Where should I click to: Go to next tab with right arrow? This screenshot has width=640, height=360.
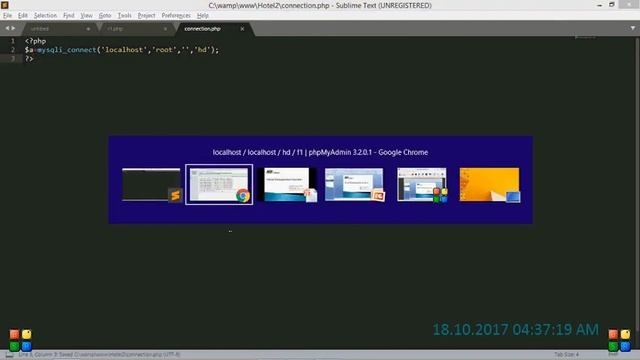pos(13,28)
